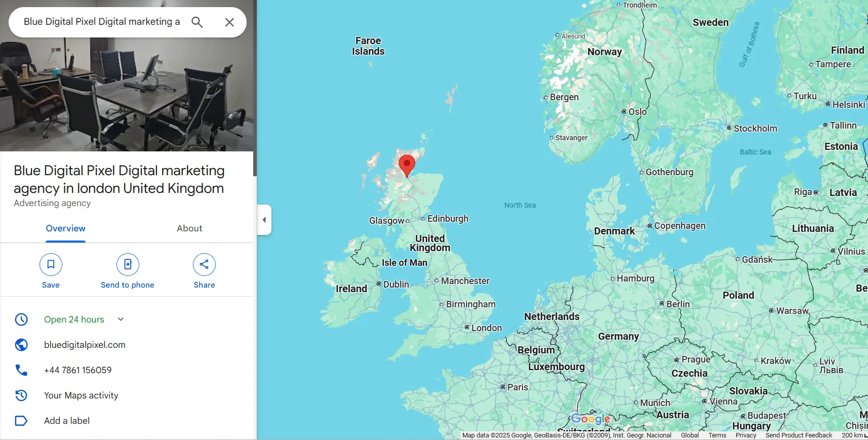This screenshot has height=440, width=868.
Task: Collapse the side panel with the arrow
Action: [x=264, y=220]
